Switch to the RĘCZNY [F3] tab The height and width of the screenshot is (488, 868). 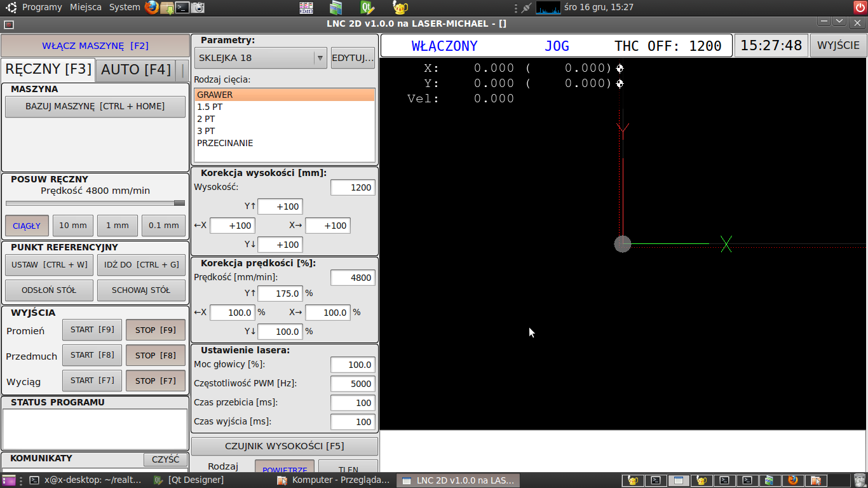tap(48, 69)
